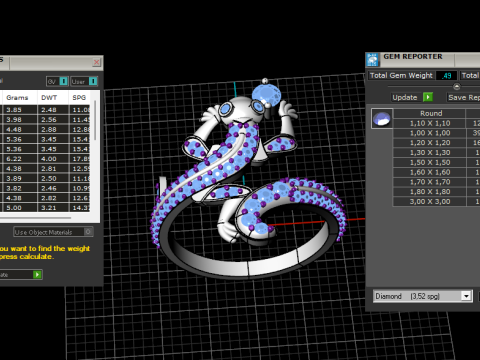Click the 3.89 grams cell

coord(20,178)
